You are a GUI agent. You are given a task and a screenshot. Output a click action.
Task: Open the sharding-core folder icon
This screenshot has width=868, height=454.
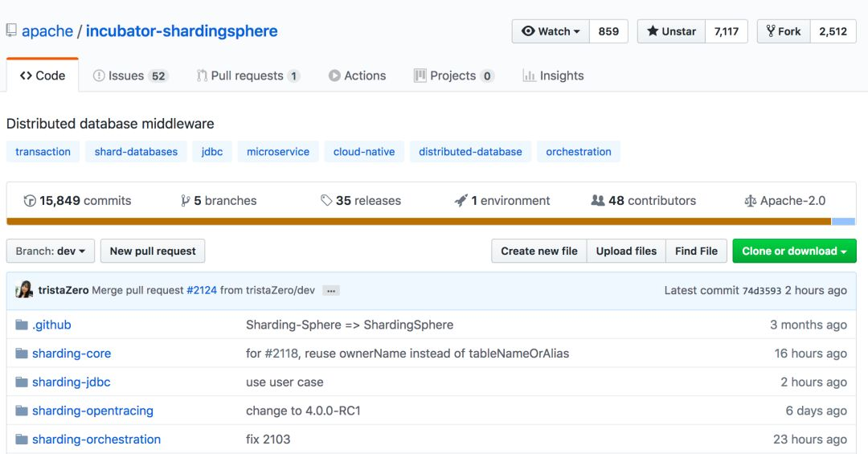tap(22, 354)
